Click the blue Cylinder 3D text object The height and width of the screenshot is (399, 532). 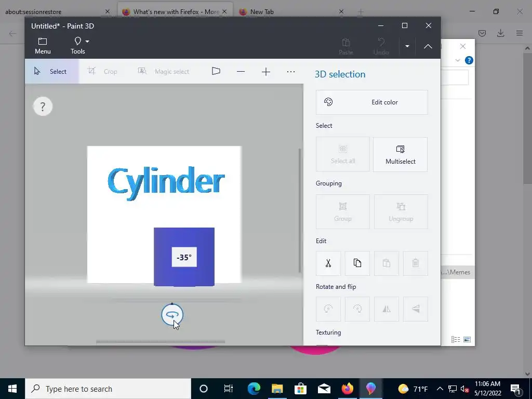point(166,182)
